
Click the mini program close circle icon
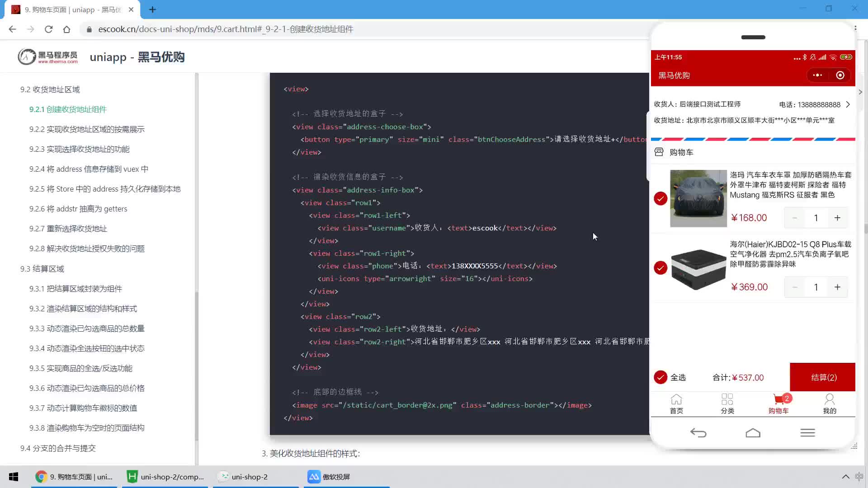tap(840, 75)
